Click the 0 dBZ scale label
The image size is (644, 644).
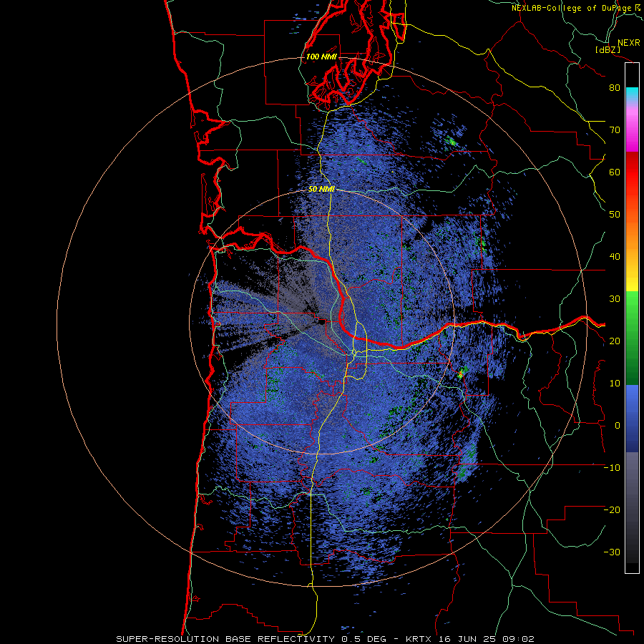tap(618, 426)
